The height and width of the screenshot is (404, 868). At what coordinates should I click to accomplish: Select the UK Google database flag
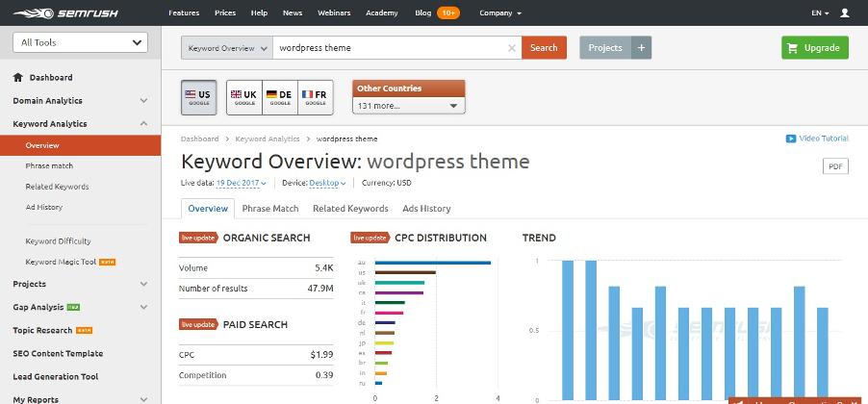tap(244, 97)
